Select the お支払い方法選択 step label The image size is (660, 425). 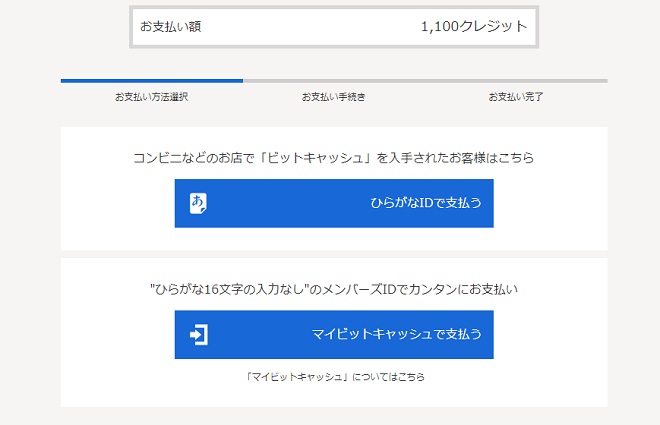[151, 97]
